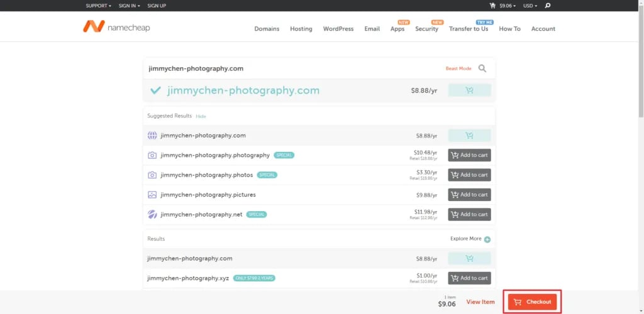Click the SPECIAL badge on .photos row
The width and height of the screenshot is (644, 314).
point(267,175)
